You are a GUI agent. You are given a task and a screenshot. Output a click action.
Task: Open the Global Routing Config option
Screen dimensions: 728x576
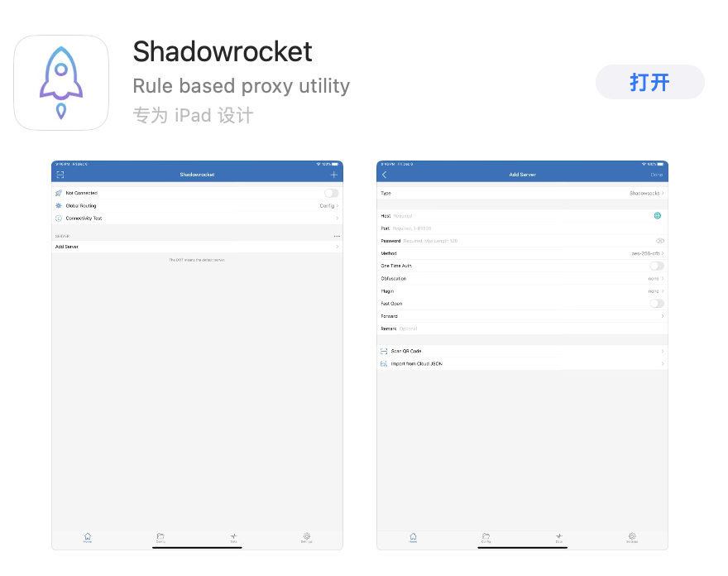(x=328, y=205)
